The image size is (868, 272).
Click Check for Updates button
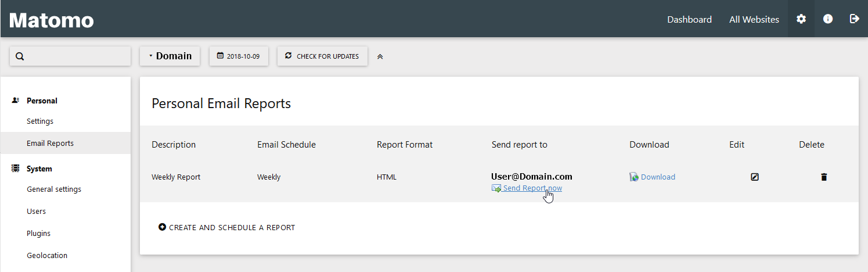322,56
